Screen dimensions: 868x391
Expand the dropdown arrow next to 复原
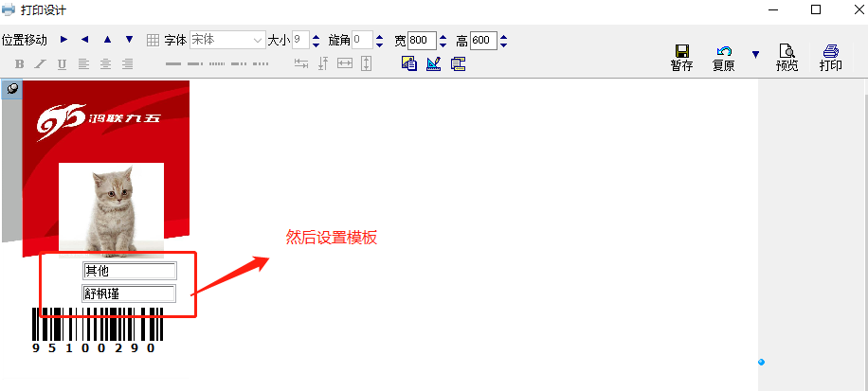tap(755, 55)
